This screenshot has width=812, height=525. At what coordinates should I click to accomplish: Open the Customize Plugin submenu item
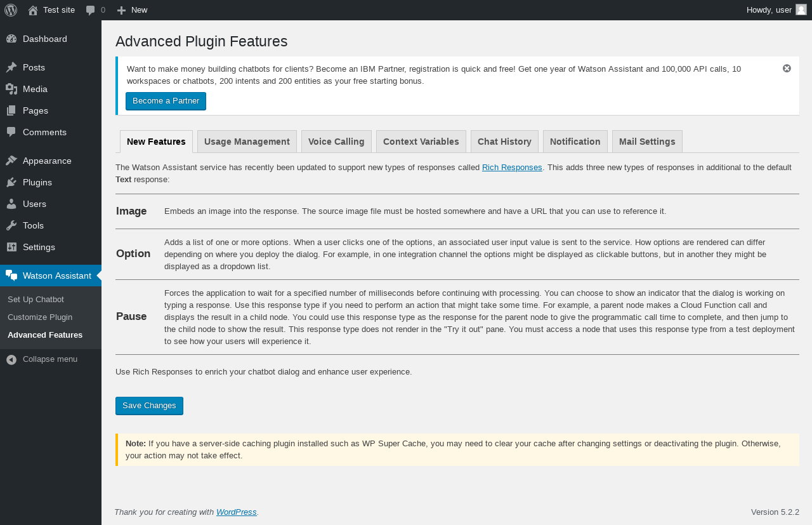pos(40,317)
